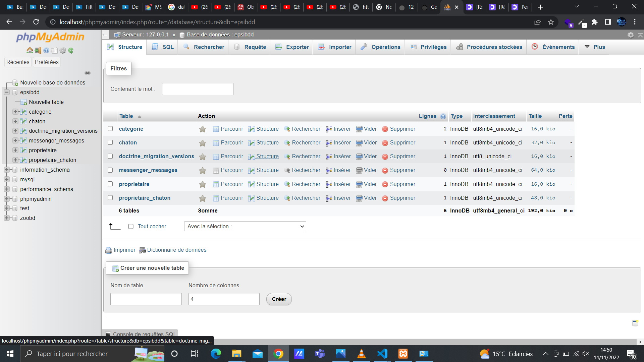Open the Dictionnaire de données link
The width and height of the screenshot is (644, 362).
click(177, 250)
